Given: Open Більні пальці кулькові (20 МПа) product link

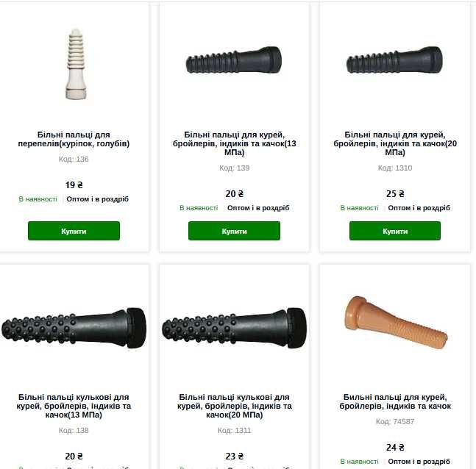Looking at the screenshot, I should click(x=234, y=406).
